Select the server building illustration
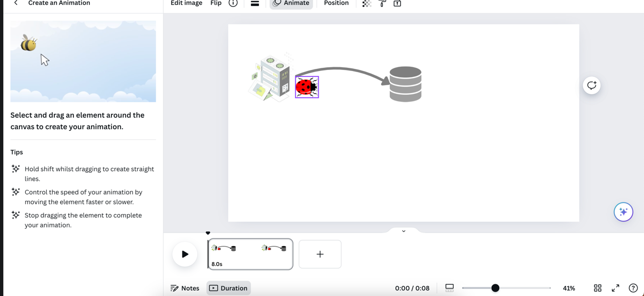This screenshot has width=644, height=296. [271, 77]
